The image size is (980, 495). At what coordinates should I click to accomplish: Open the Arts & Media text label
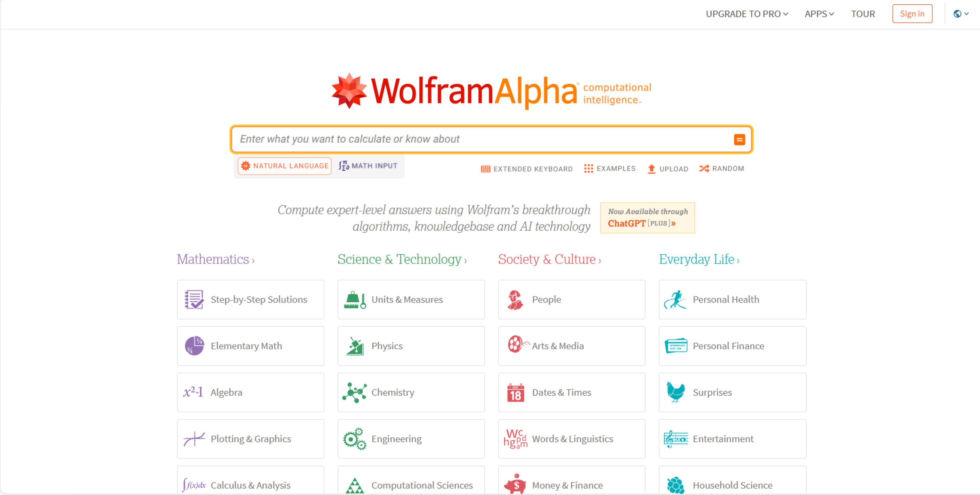click(x=558, y=346)
